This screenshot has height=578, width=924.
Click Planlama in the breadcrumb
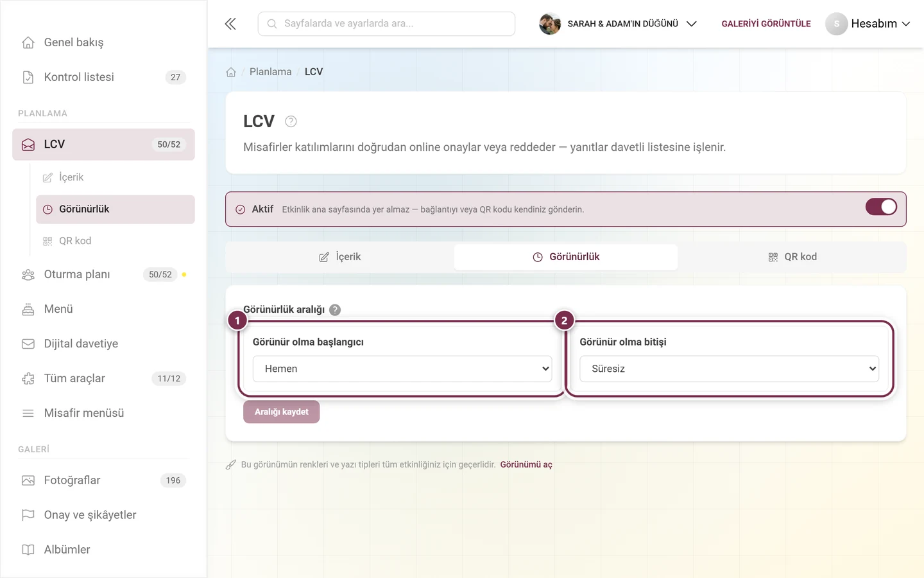270,72
